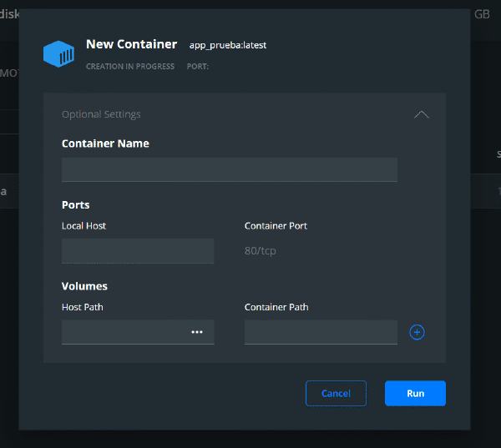Start the container with Run

(x=415, y=393)
